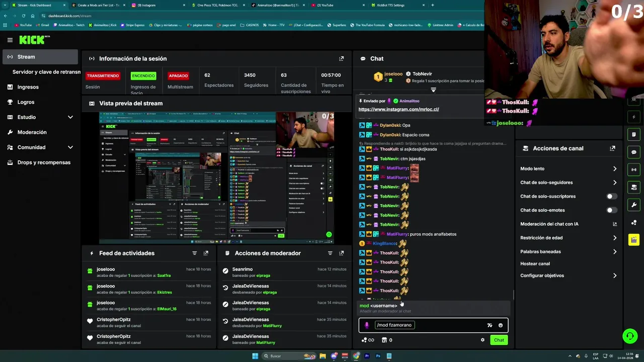Open Chrome from the Windows taskbar
The width and height of the screenshot is (644, 362).
(356, 356)
